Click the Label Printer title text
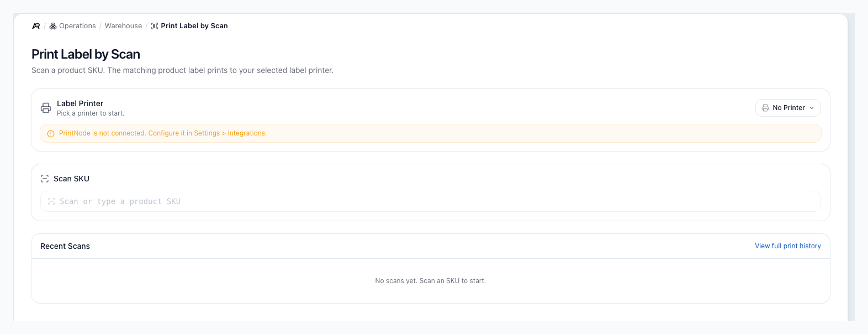This screenshot has height=334, width=868. (x=80, y=103)
